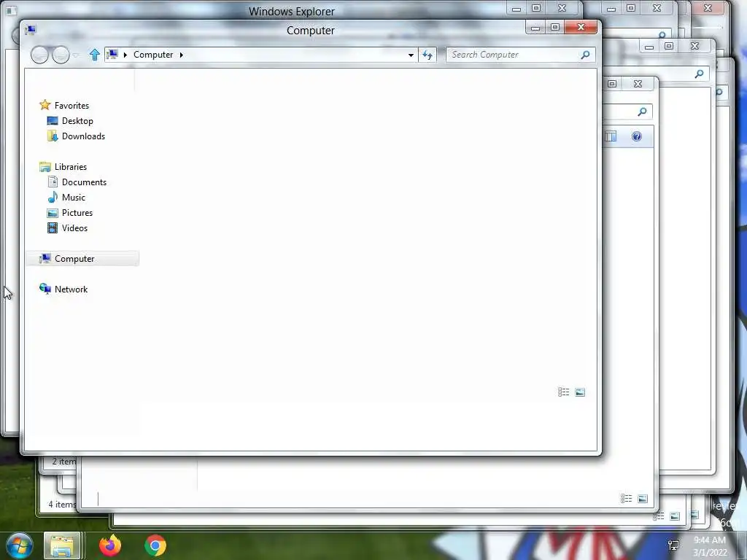Open Windows Explorer from the taskbar
Image resolution: width=747 pixels, height=560 pixels.
pos(62,545)
